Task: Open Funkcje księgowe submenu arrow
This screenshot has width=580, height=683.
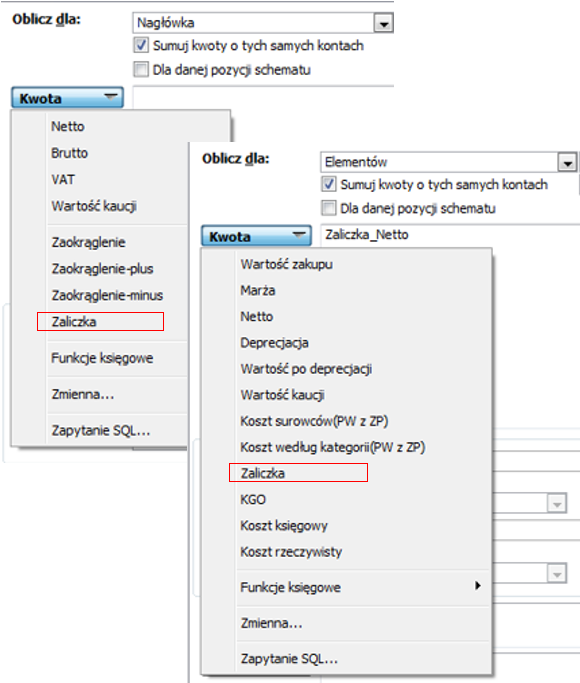Action: [478, 585]
